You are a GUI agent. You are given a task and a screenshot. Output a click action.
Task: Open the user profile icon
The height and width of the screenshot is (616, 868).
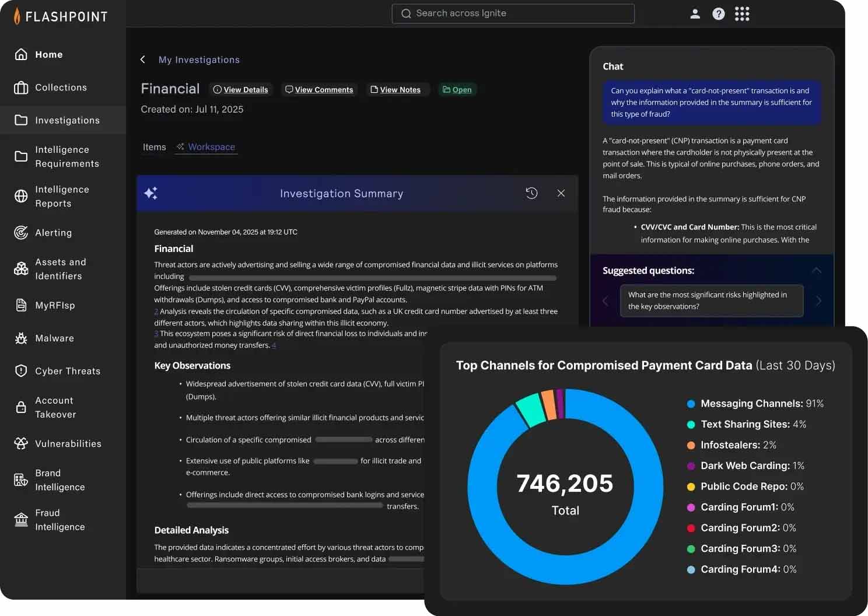pos(695,14)
